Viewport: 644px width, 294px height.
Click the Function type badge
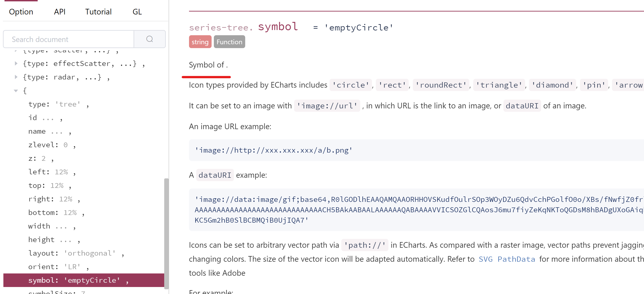[x=229, y=42]
